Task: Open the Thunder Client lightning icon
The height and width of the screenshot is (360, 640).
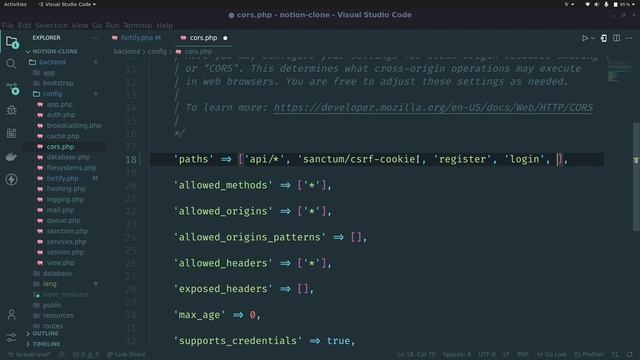Action: pyautogui.click(x=11, y=179)
